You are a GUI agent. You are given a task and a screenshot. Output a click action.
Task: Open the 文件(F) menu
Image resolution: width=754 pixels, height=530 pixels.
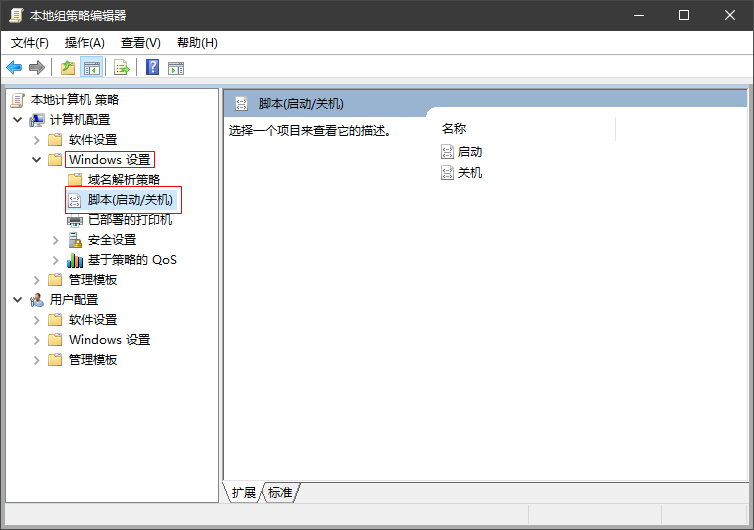point(29,43)
